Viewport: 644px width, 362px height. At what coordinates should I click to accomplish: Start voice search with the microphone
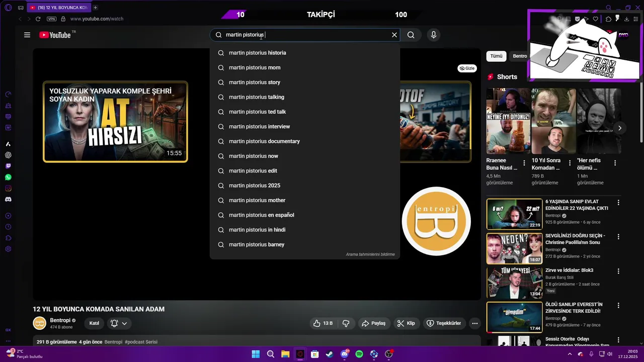pyautogui.click(x=434, y=35)
